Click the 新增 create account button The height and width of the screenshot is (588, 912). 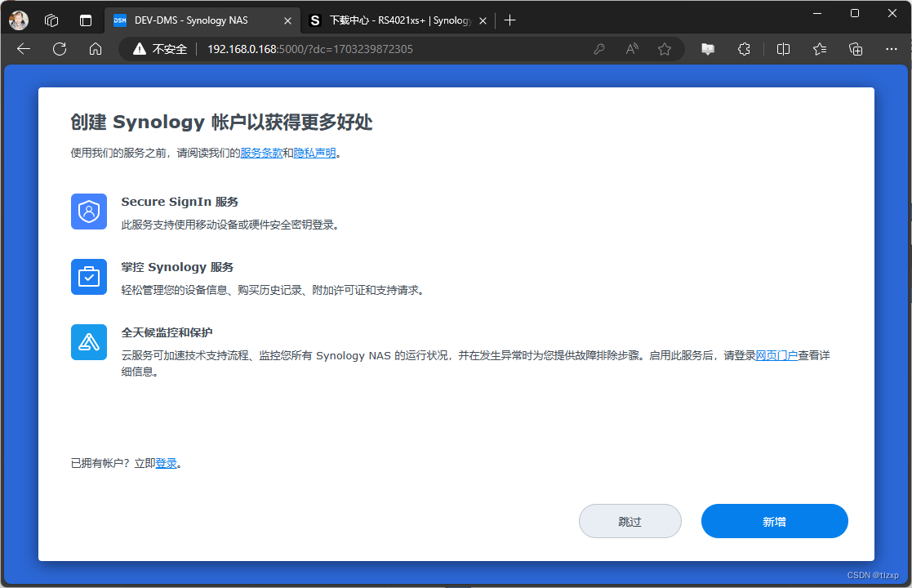(774, 521)
